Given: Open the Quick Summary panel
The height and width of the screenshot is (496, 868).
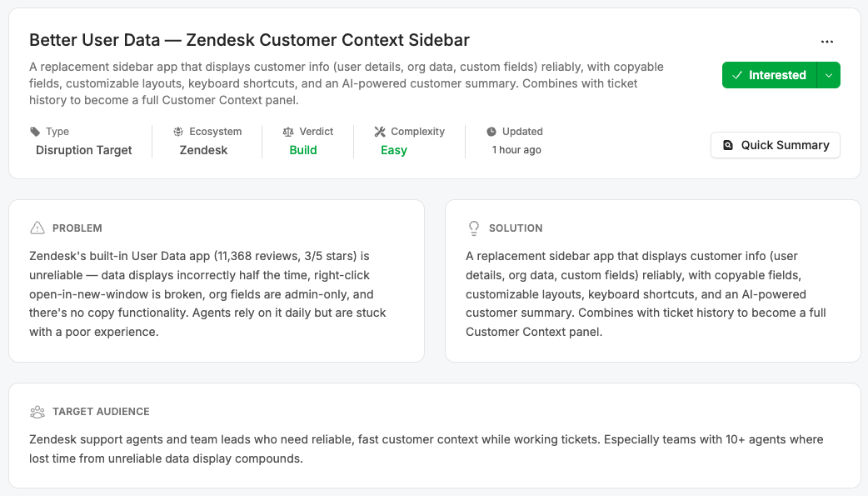Looking at the screenshot, I should coord(775,145).
